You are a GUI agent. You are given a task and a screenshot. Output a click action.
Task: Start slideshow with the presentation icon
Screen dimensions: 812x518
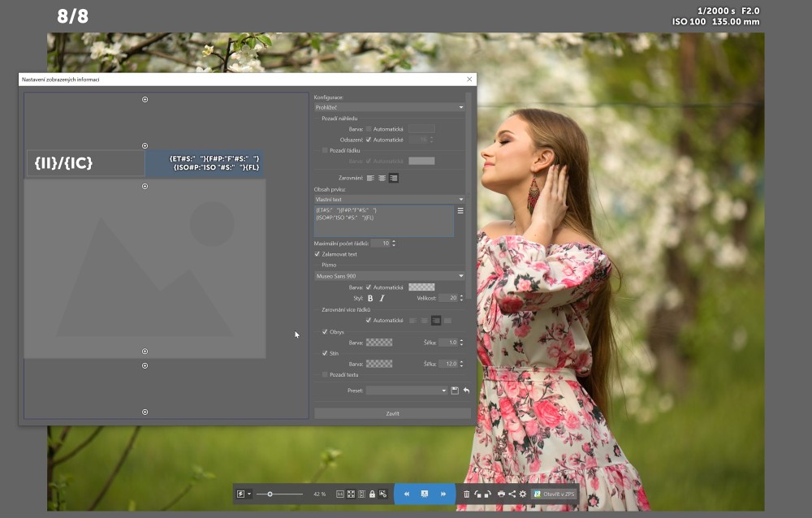pyautogui.click(x=425, y=494)
